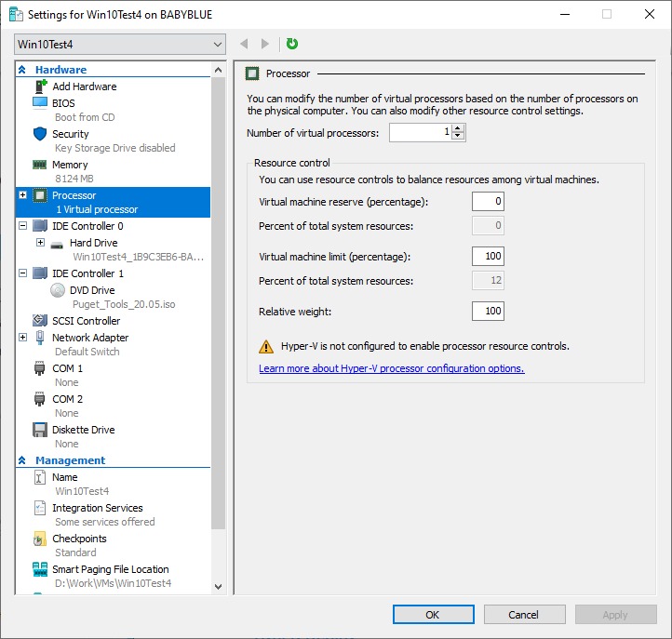Screen dimensions: 672x639
Task: Click the Virtual machine reserve percentage field
Action: coord(488,202)
